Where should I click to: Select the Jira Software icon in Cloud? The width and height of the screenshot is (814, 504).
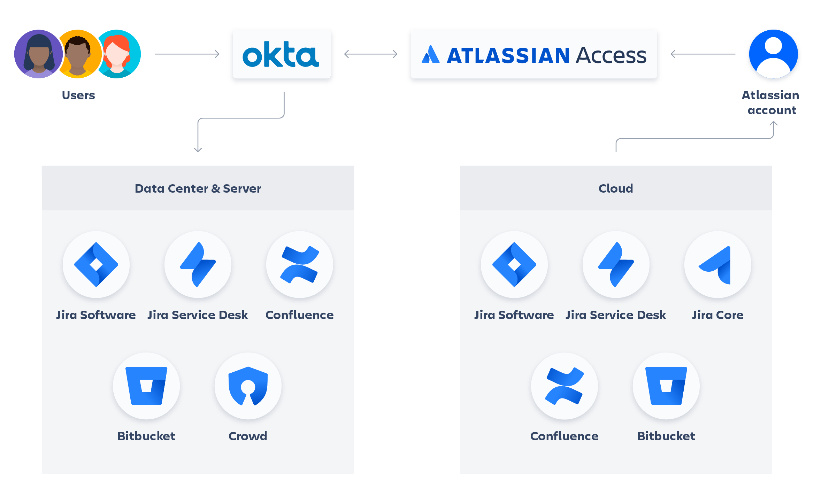tap(510, 268)
